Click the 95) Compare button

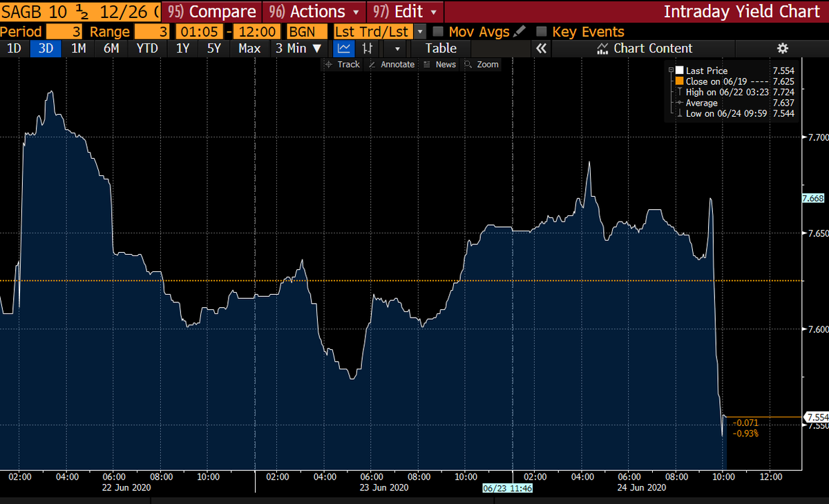pyautogui.click(x=212, y=12)
